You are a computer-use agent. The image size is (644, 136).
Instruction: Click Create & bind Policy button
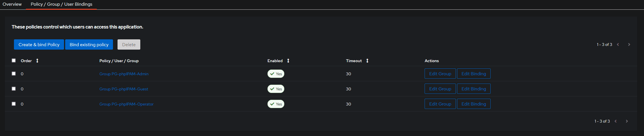39,44
